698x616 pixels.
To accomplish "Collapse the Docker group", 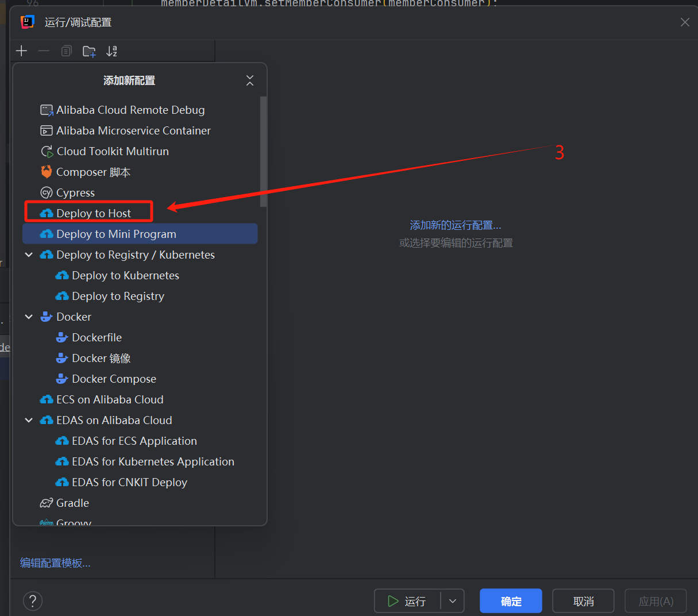I will (29, 317).
